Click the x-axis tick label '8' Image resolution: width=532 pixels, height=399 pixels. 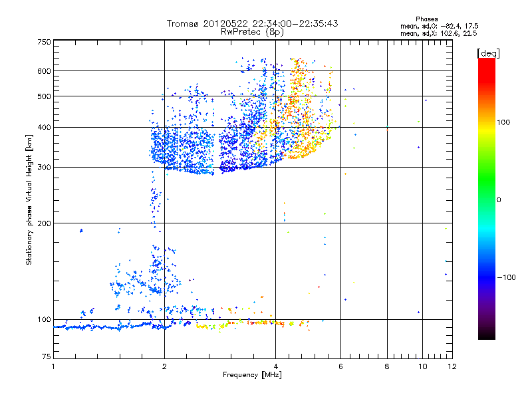(387, 366)
